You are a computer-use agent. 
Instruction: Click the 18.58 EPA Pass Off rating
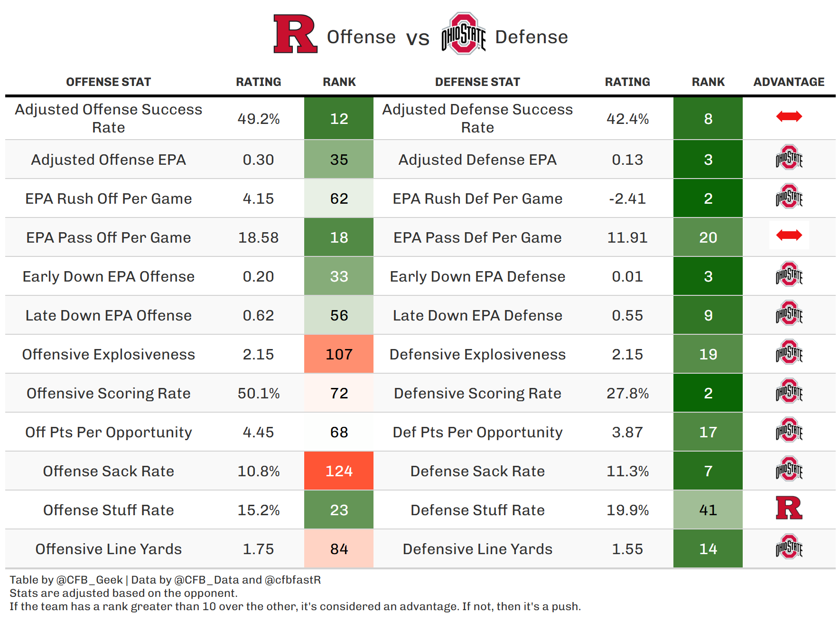tap(258, 237)
